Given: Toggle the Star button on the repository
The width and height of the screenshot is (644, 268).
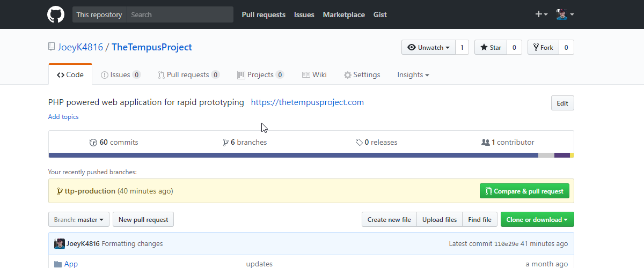Looking at the screenshot, I should pos(491,47).
